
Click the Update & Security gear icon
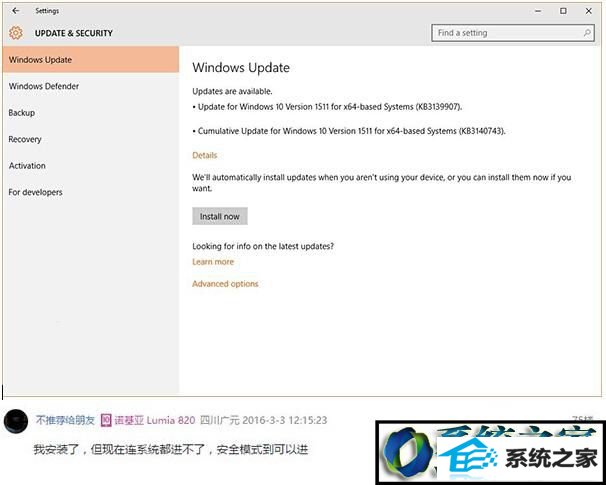click(x=16, y=33)
